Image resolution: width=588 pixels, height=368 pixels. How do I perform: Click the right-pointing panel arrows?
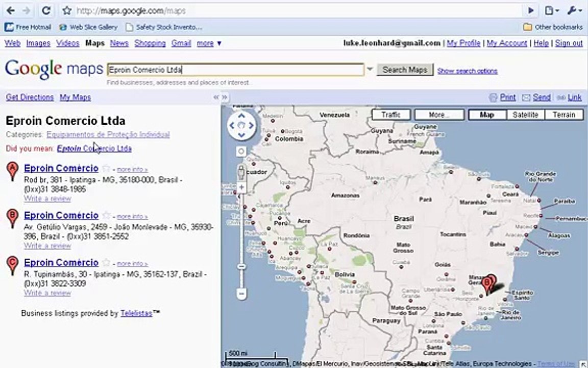(x=225, y=97)
